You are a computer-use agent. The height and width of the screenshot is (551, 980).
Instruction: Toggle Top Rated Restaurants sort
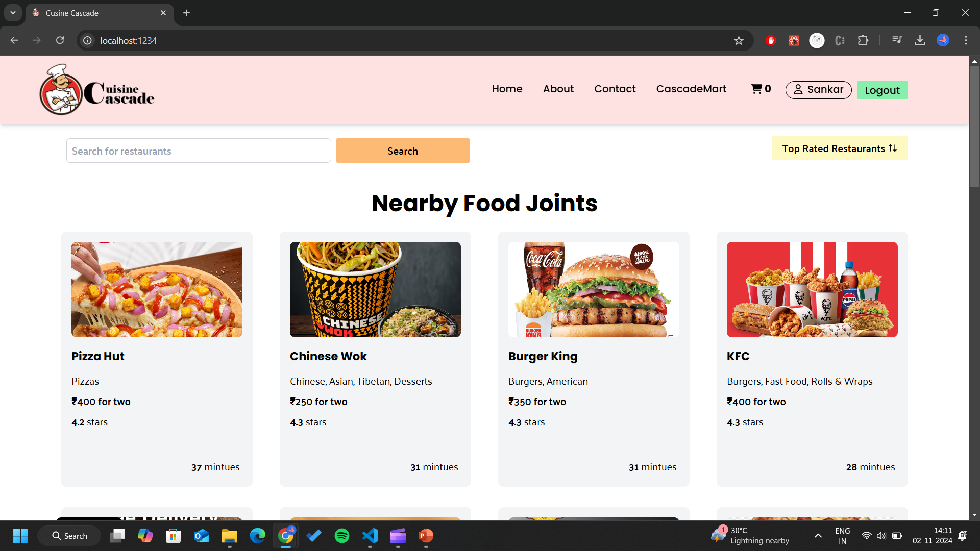click(x=840, y=148)
